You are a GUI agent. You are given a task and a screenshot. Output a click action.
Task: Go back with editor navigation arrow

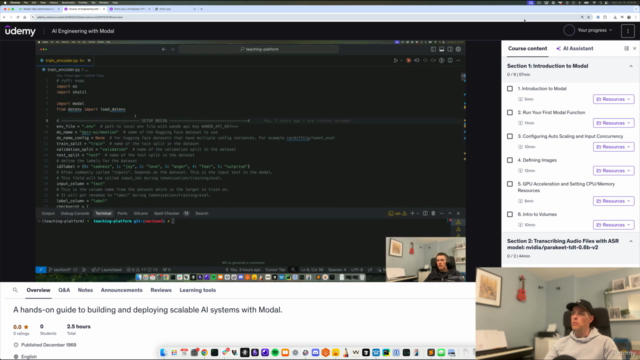pos(164,49)
